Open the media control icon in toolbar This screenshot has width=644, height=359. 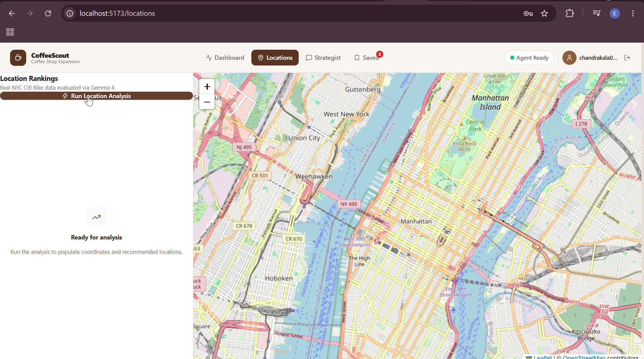pos(597,13)
